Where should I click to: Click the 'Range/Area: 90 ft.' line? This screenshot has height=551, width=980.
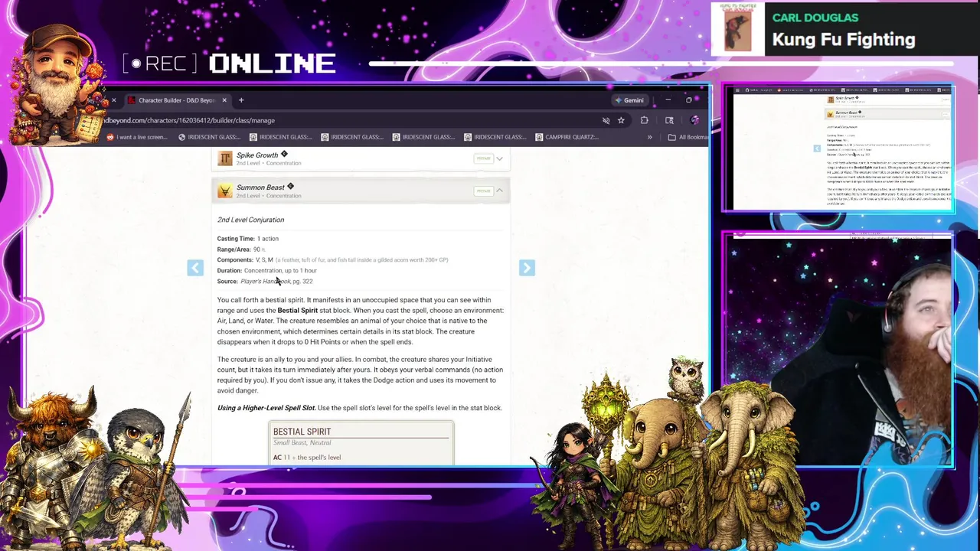(241, 249)
